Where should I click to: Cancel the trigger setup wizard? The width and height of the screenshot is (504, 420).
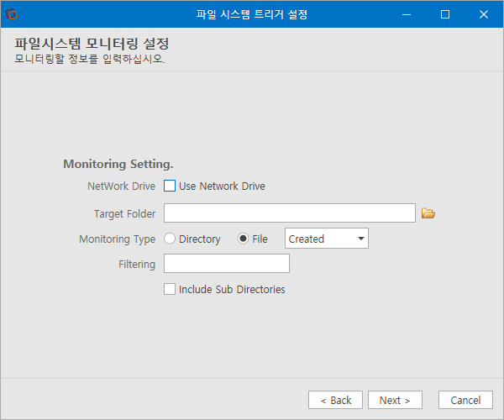465,400
